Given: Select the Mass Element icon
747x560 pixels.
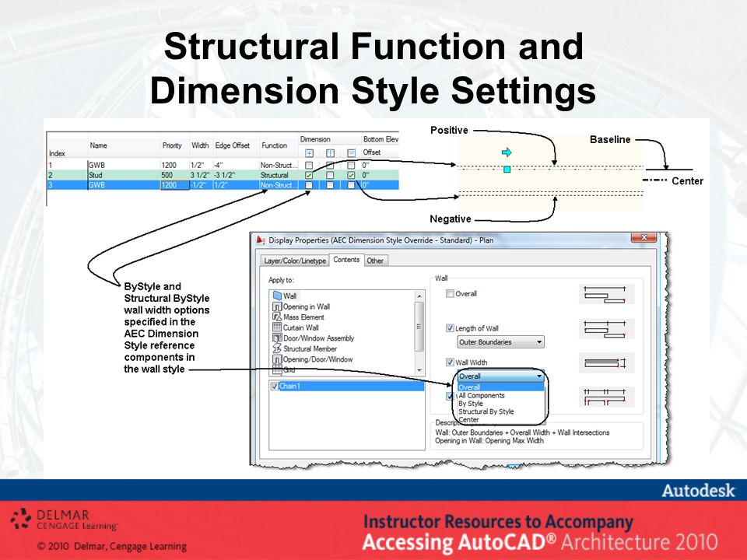Looking at the screenshot, I should [x=277, y=317].
